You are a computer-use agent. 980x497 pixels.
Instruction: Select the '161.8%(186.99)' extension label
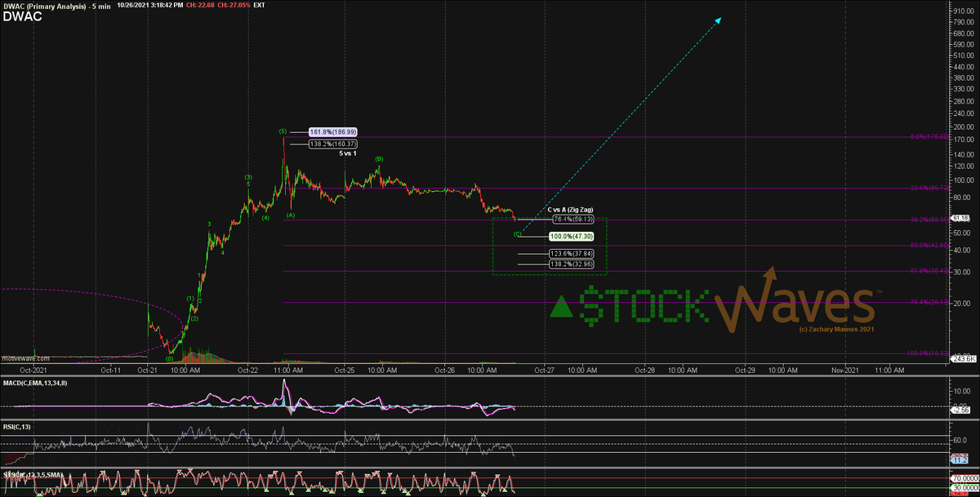333,131
